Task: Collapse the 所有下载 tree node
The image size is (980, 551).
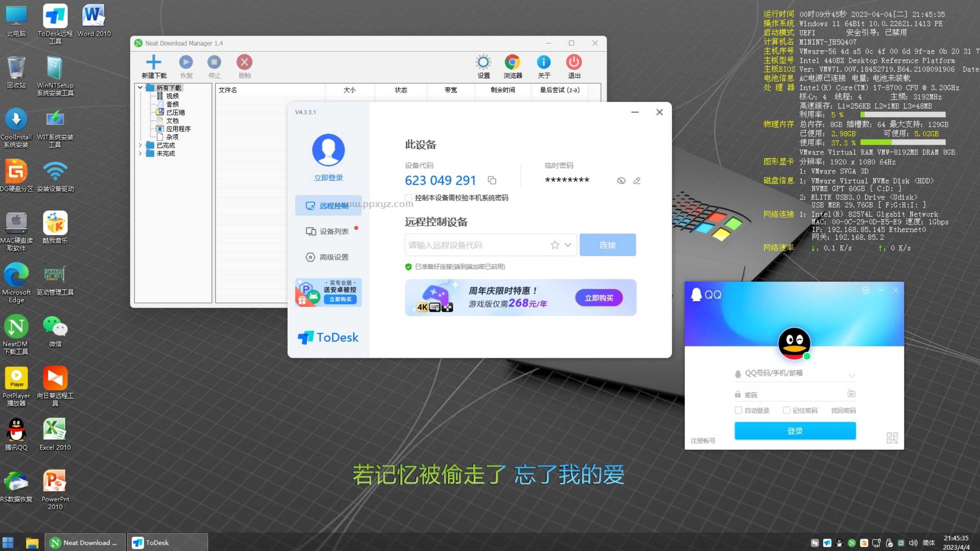Action: 140,87
